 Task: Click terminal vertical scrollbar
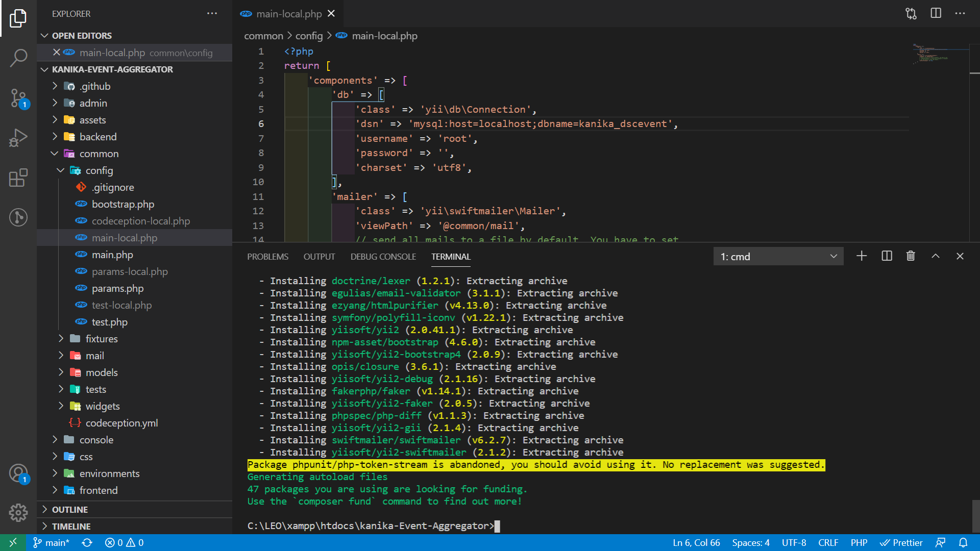tap(975, 515)
